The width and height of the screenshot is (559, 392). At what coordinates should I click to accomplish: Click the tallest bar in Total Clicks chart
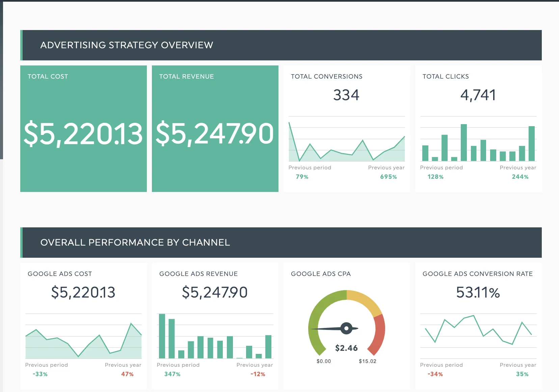coord(464,142)
